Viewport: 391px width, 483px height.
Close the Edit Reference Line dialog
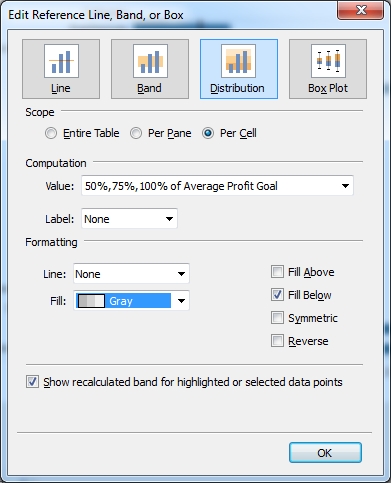point(361,11)
